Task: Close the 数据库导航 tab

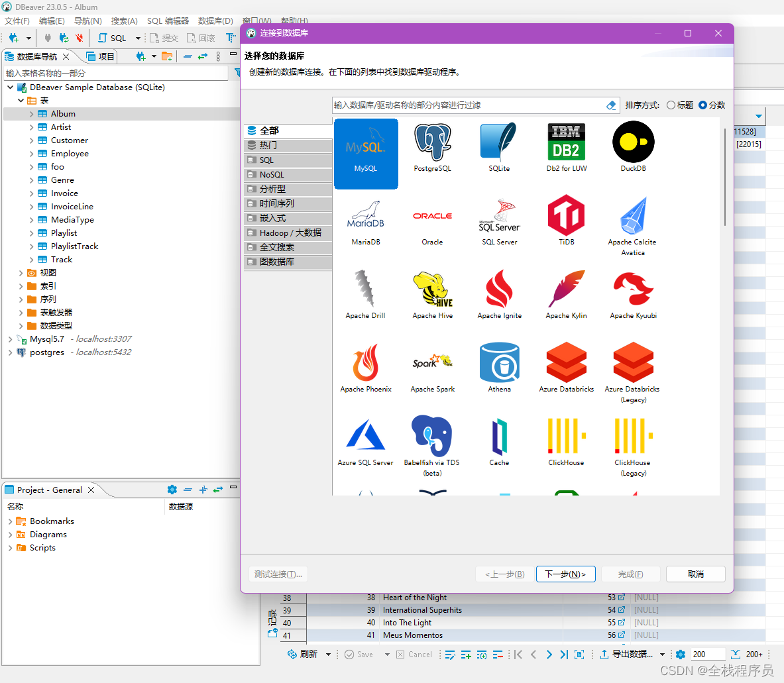Action: click(x=66, y=56)
